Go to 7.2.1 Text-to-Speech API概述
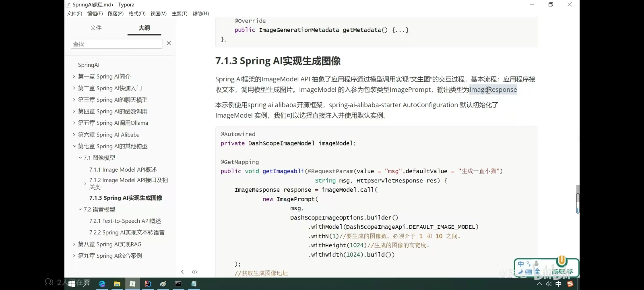The width and height of the screenshot is (644, 290). point(125,221)
